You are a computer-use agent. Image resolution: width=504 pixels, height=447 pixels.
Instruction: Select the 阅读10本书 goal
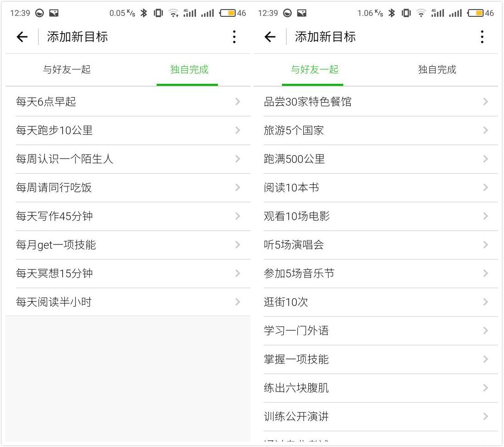pos(292,188)
